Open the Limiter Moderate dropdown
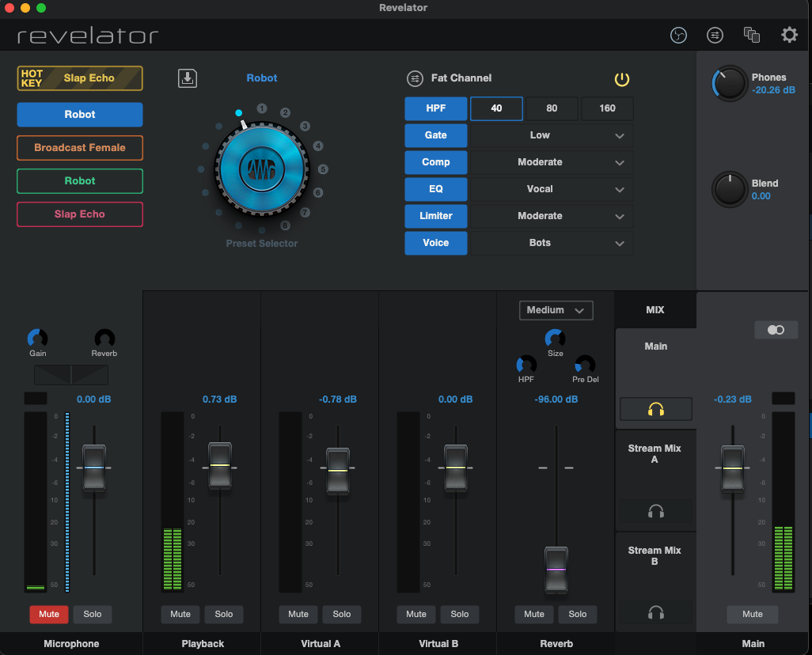 click(552, 216)
